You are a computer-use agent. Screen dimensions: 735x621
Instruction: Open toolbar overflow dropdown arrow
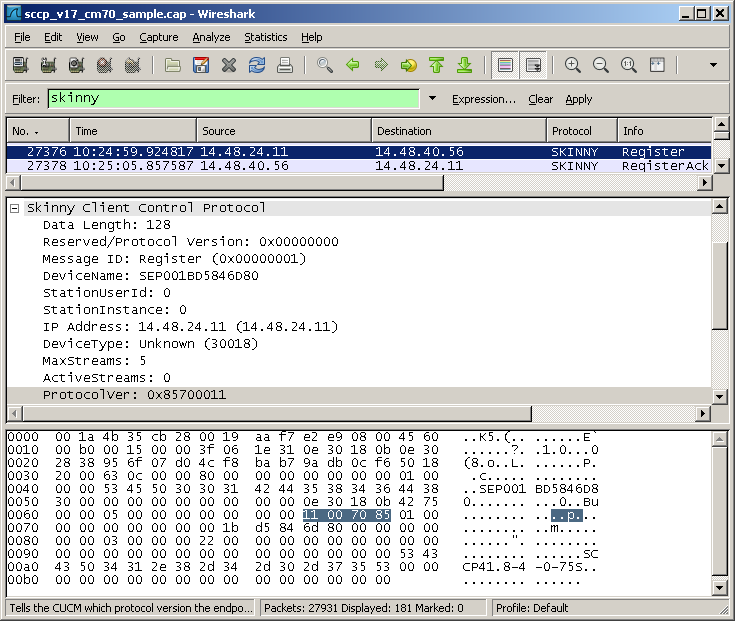click(713, 65)
